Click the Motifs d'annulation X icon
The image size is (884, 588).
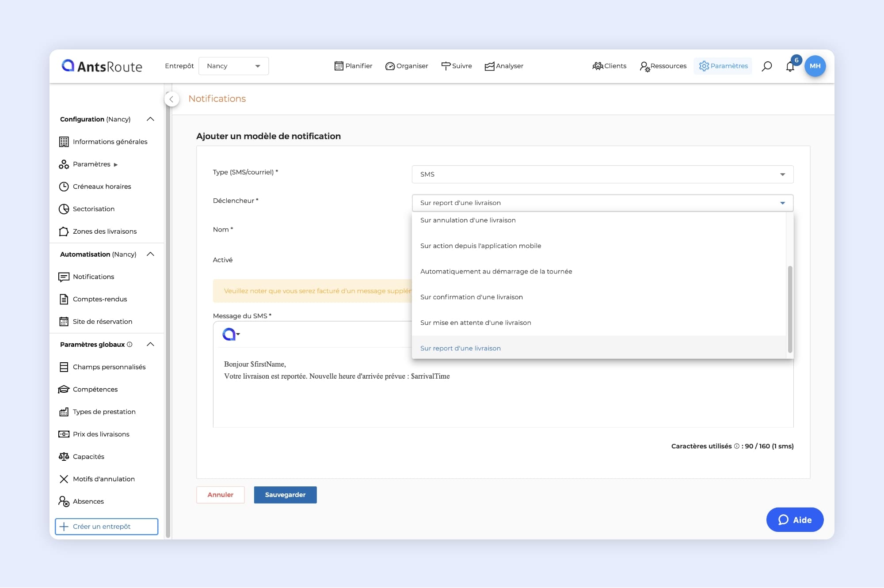[x=64, y=479]
